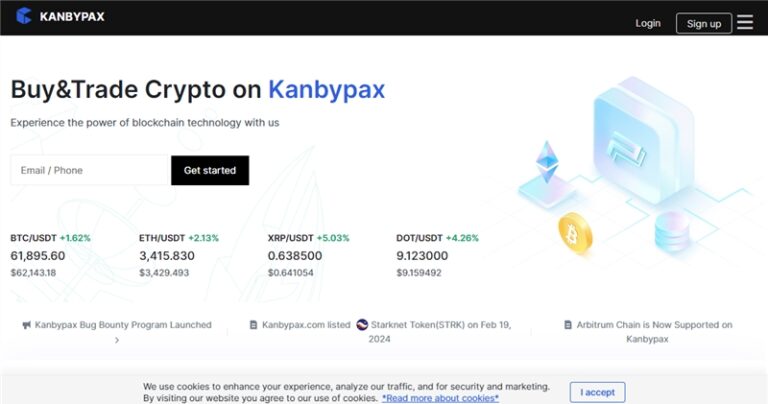Screen dimensions: 768x404
Task: Open the Read more about cookies link
Action: 440,398
